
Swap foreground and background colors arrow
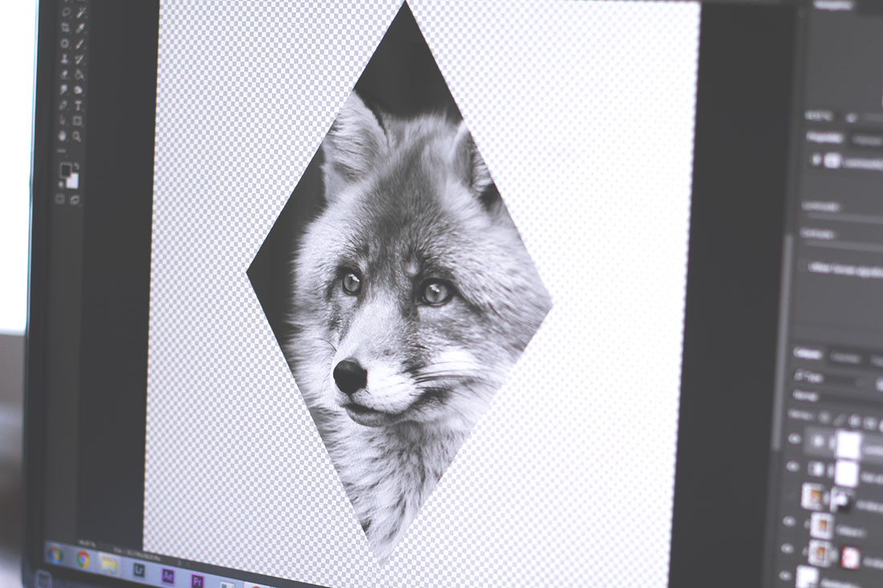76,166
